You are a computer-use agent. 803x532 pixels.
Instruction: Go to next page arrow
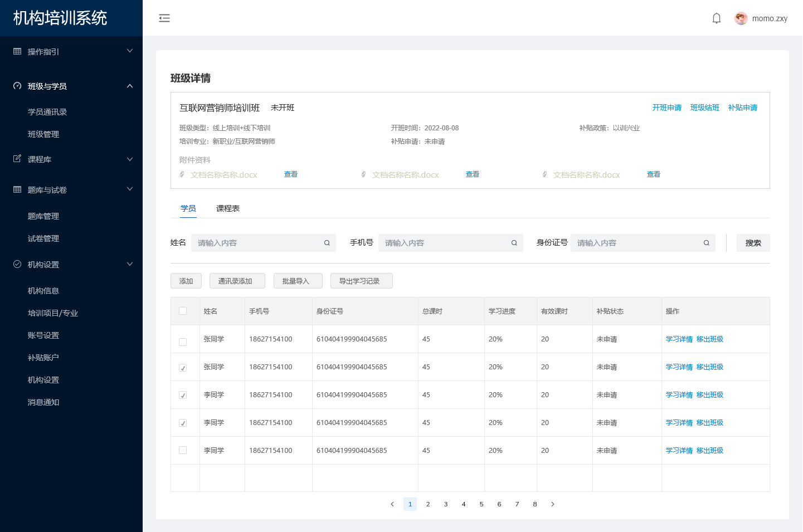(553, 504)
